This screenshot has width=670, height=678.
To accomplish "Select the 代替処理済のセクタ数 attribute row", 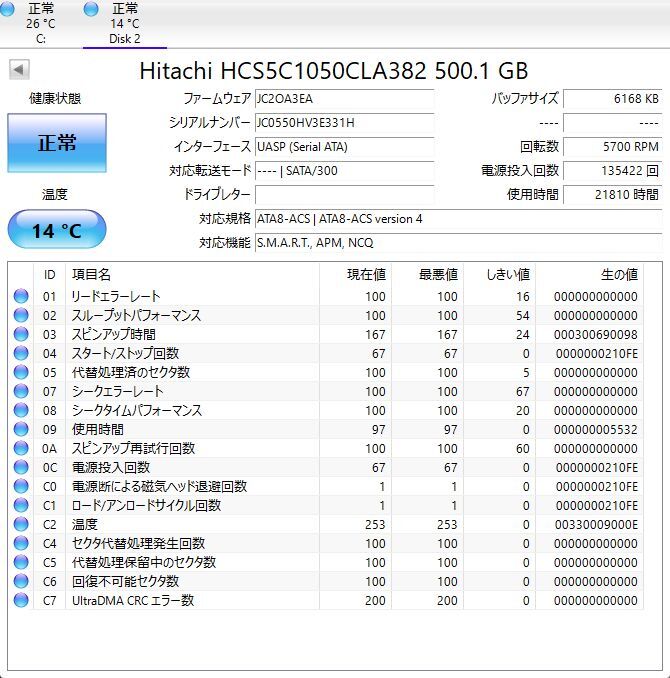I will click(x=325, y=372).
